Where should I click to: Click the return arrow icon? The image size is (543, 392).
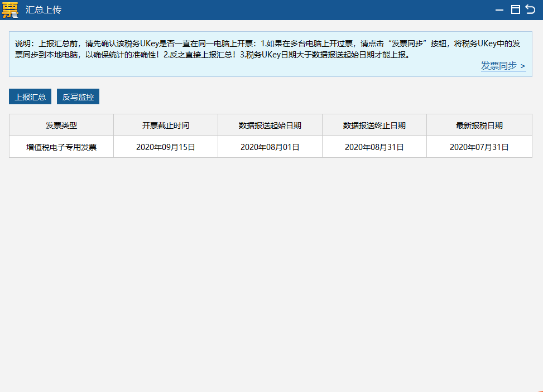(530, 9)
